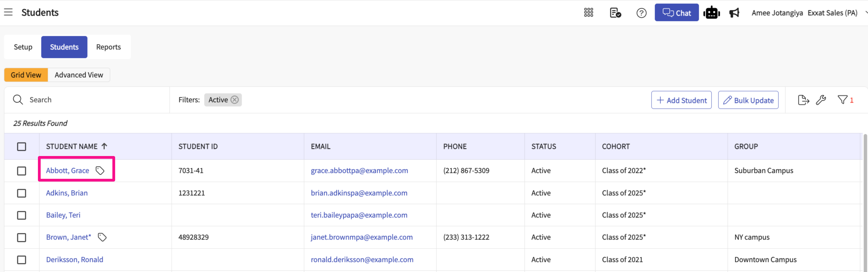This screenshot has width=868, height=272.
Task: Sort by the Student Name column arrow
Action: [104, 146]
